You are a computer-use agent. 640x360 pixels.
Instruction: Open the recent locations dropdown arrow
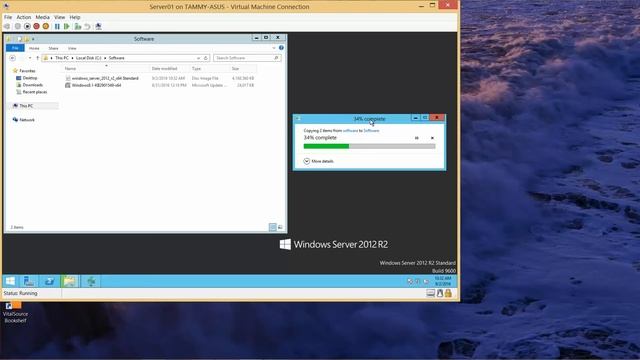pyautogui.click(x=30, y=58)
